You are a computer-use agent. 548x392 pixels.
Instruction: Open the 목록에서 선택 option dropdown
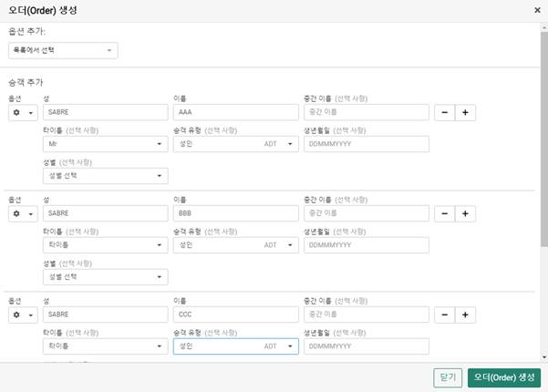coord(63,51)
